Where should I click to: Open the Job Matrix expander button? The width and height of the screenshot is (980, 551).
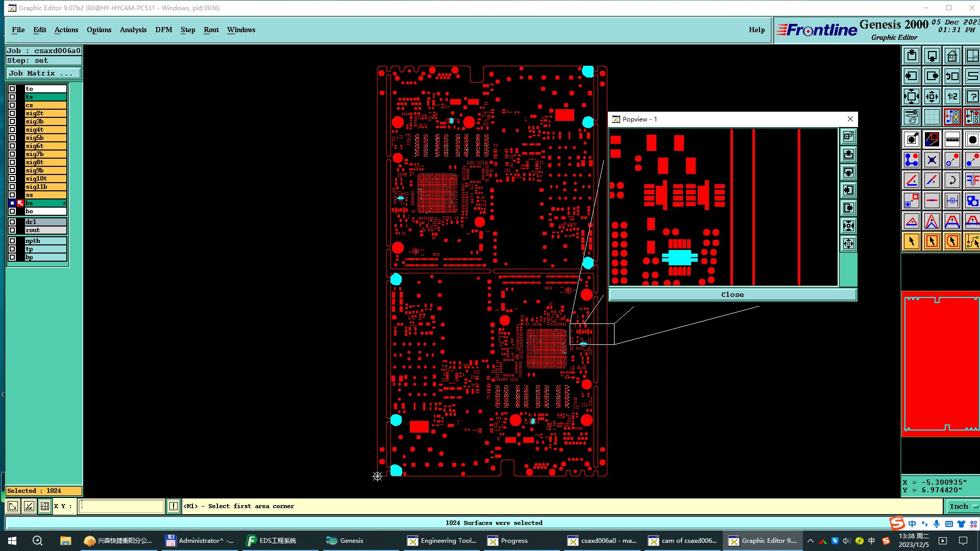coord(43,73)
